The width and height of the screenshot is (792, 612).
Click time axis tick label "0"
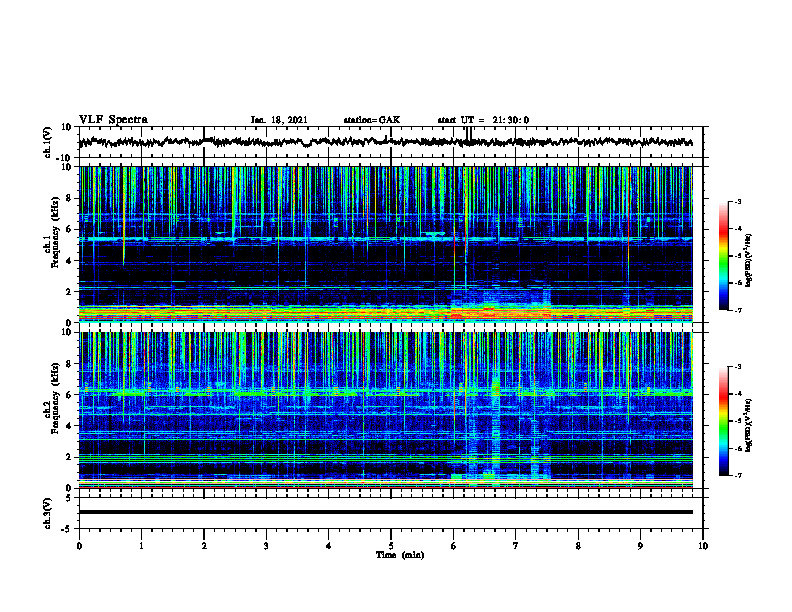pos(79,546)
